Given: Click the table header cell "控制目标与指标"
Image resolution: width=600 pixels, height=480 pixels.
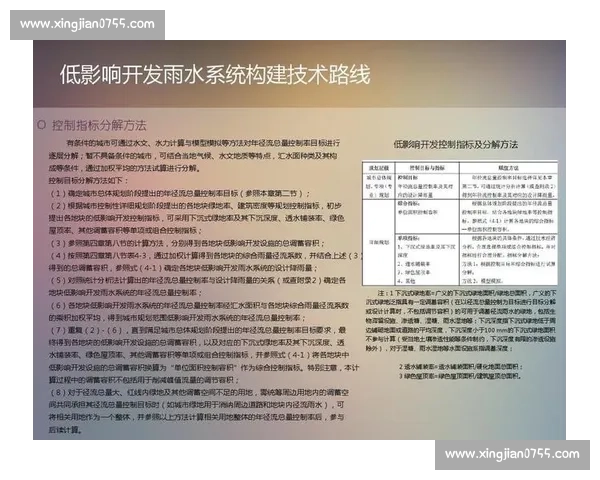Looking at the screenshot, I should [x=427, y=168].
